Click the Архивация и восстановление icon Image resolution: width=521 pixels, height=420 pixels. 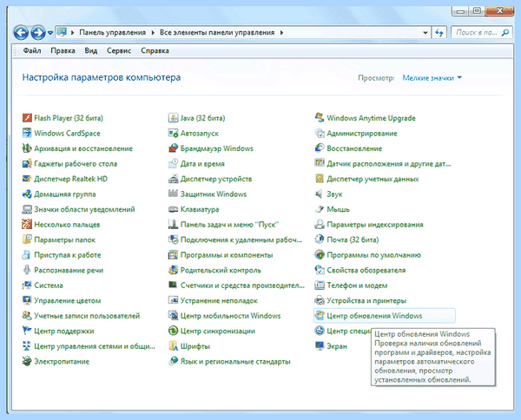click(27, 148)
